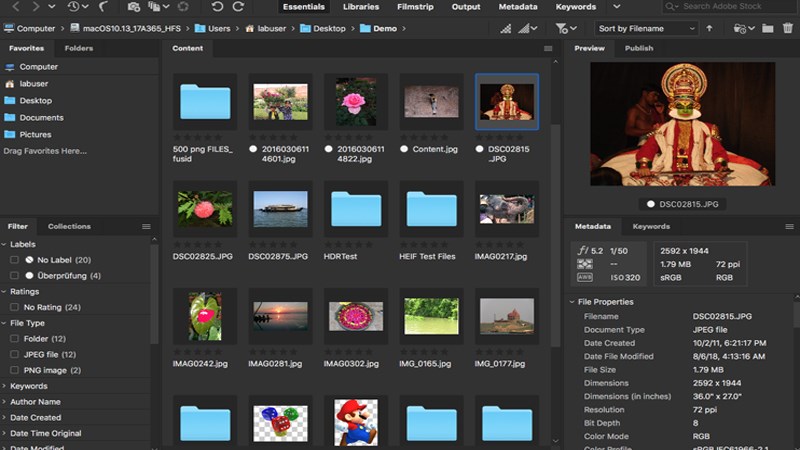Click the Search Adobe Stock field
Screen dimensions: 800x450
(x=732, y=6)
